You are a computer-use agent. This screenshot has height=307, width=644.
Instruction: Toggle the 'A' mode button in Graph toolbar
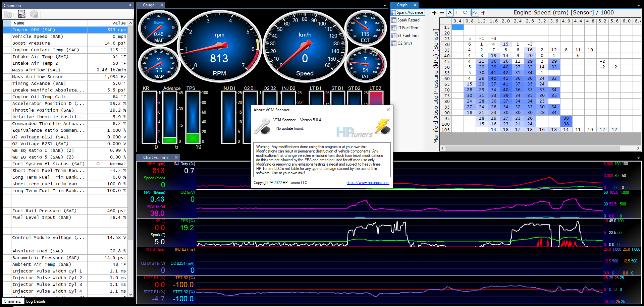450,13
